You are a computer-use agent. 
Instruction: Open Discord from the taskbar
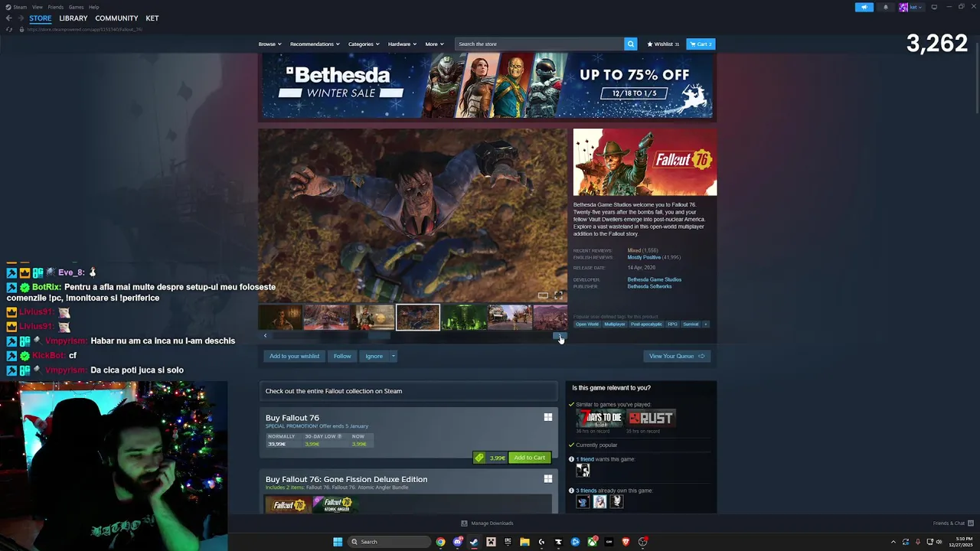(x=457, y=542)
